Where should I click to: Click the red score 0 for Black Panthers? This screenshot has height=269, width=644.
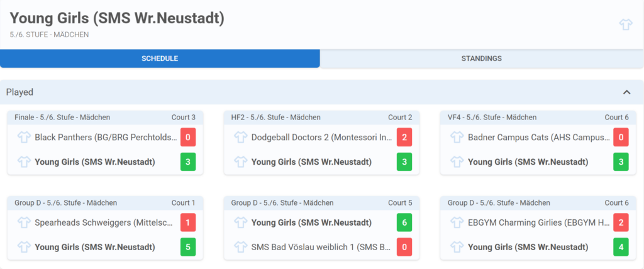(188, 137)
